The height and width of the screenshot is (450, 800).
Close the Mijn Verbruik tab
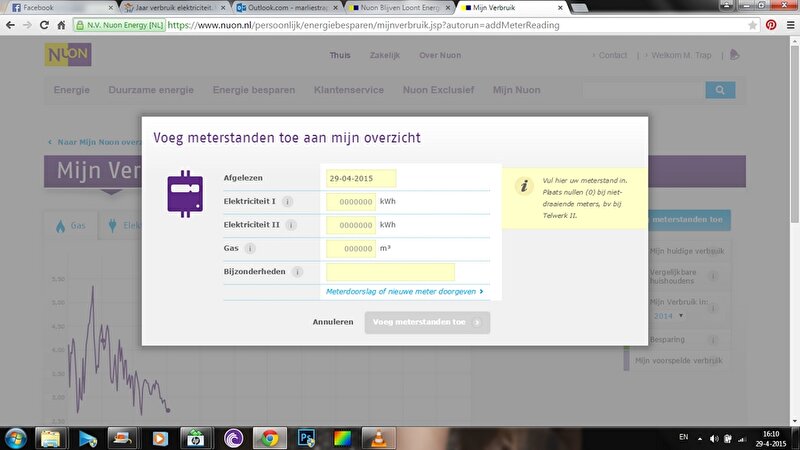pos(560,8)
